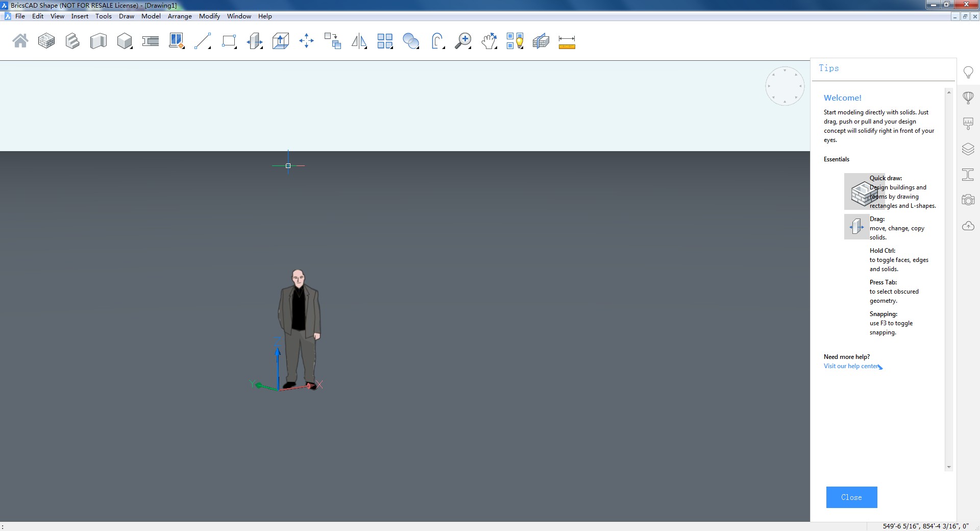Activate the Drag tool
Viewport: 980px width, 531px height.
[255, 41]
